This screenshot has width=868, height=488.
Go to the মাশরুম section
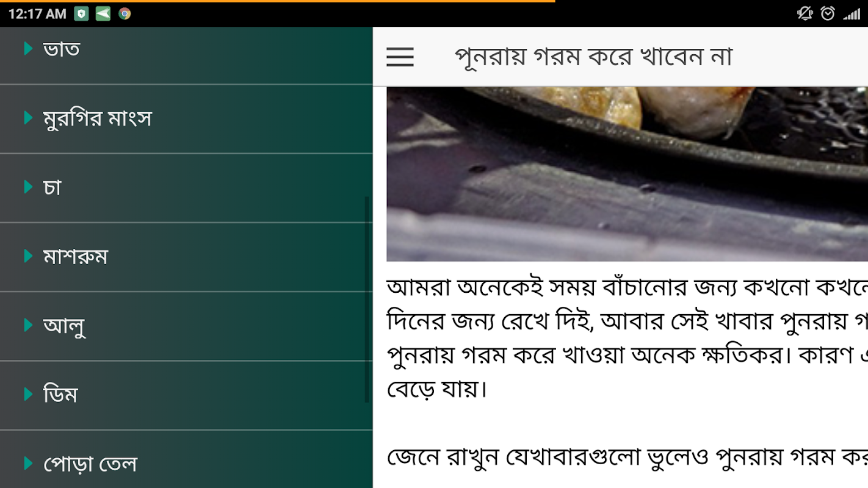186,257
